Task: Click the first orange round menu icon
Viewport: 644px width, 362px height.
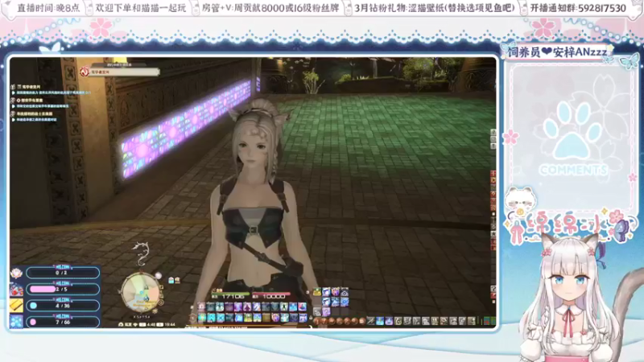Action: pos(316,321)
